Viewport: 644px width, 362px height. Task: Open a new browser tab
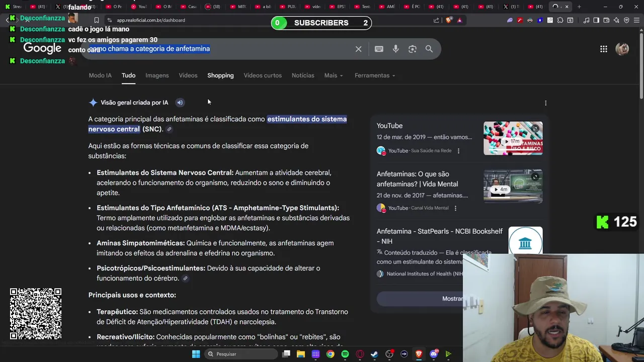tap(579, 7)
